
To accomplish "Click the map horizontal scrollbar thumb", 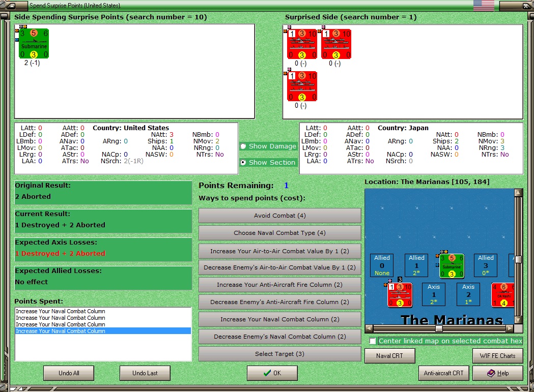I will [439, 328].
